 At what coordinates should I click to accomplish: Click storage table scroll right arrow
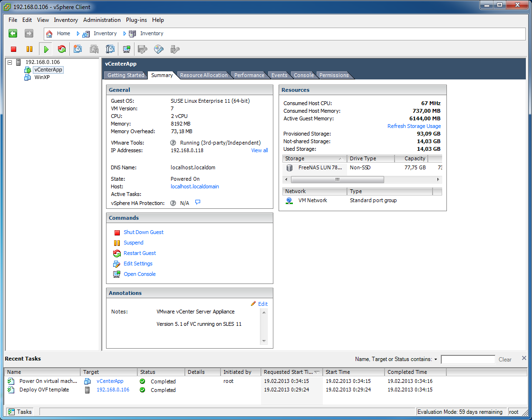coord(438,180)
